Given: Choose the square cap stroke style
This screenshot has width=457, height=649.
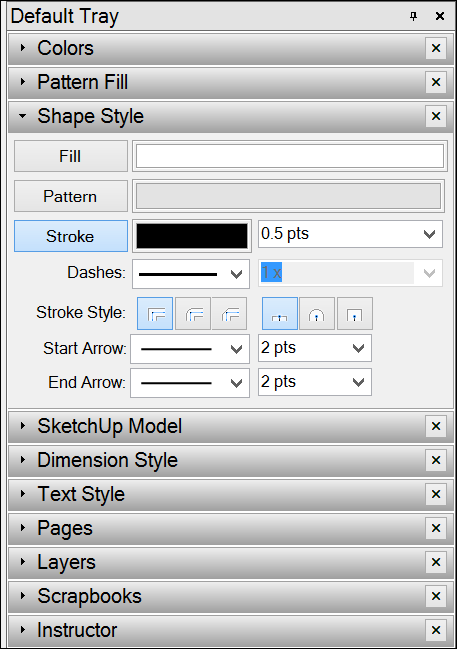Looking at the screenshot, I should [x=355, y=313].
